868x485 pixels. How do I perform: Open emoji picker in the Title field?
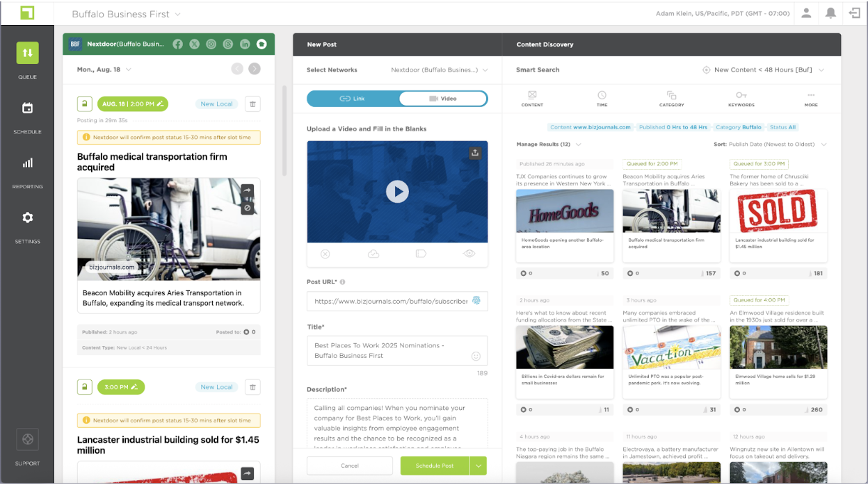476,356
